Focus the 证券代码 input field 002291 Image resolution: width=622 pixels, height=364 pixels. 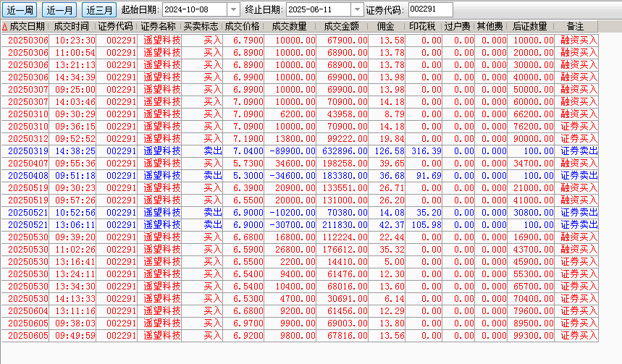430,9
